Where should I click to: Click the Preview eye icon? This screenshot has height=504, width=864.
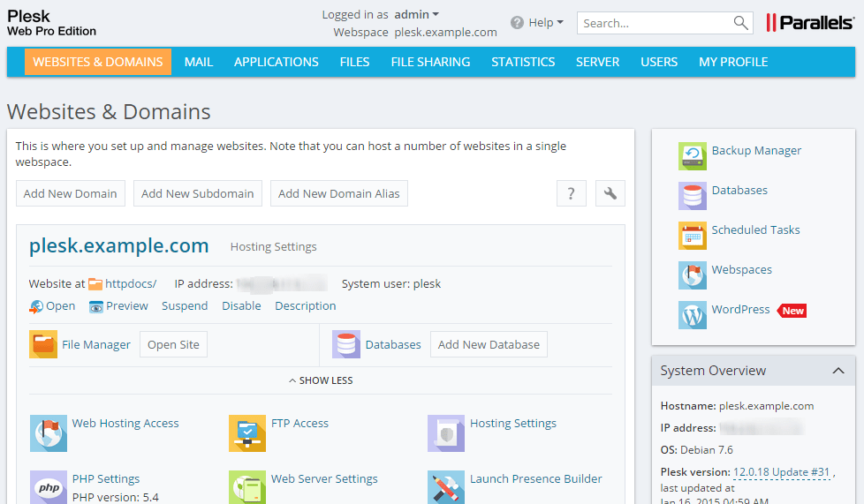(x=96, y=307)
